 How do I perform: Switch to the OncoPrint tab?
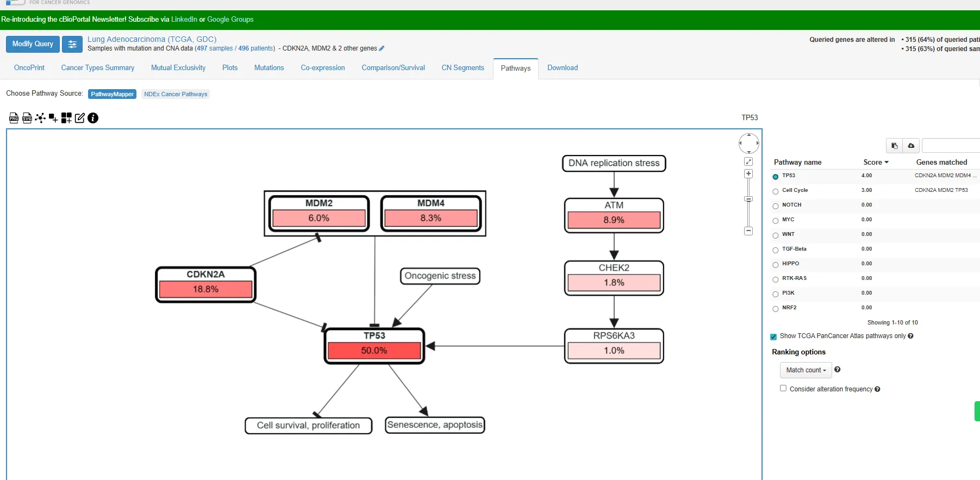[x=29, y=68]
